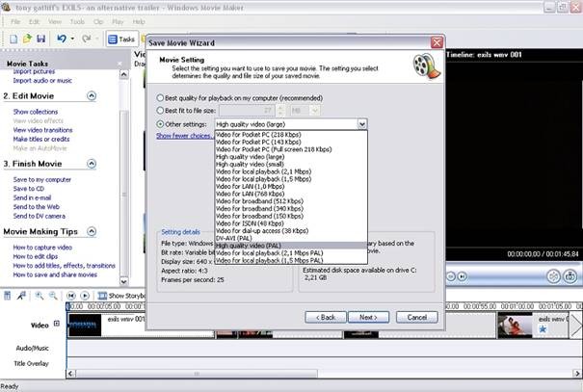The image size is (583, 392).
Task: Click Send to the Web link
Action: (x=36, y=207)
